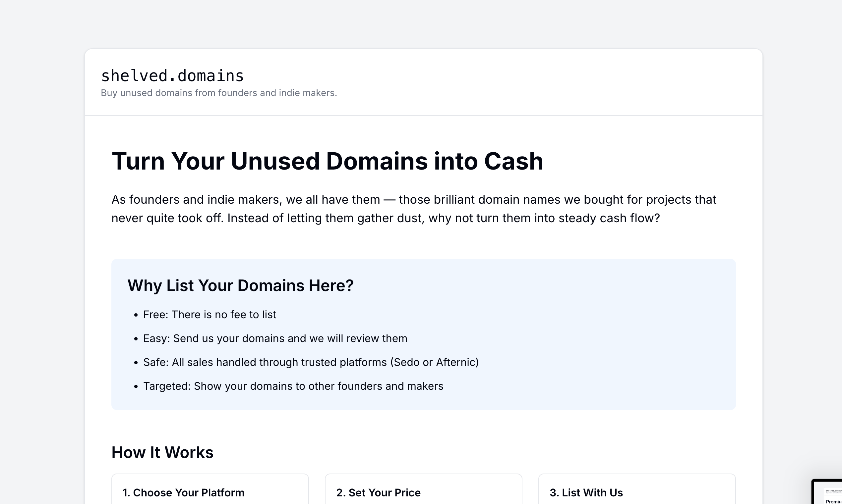Click the bullet dot before 'Free'

click(136, 315)
